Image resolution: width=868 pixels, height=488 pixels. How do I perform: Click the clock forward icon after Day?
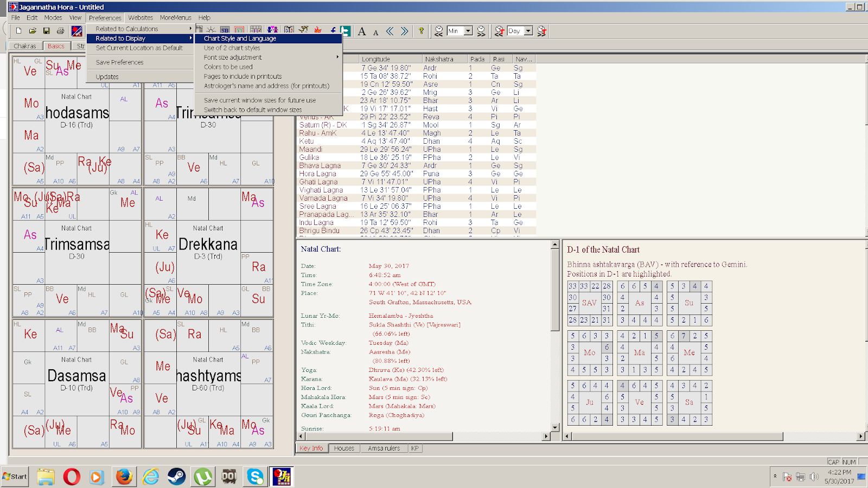541,31
